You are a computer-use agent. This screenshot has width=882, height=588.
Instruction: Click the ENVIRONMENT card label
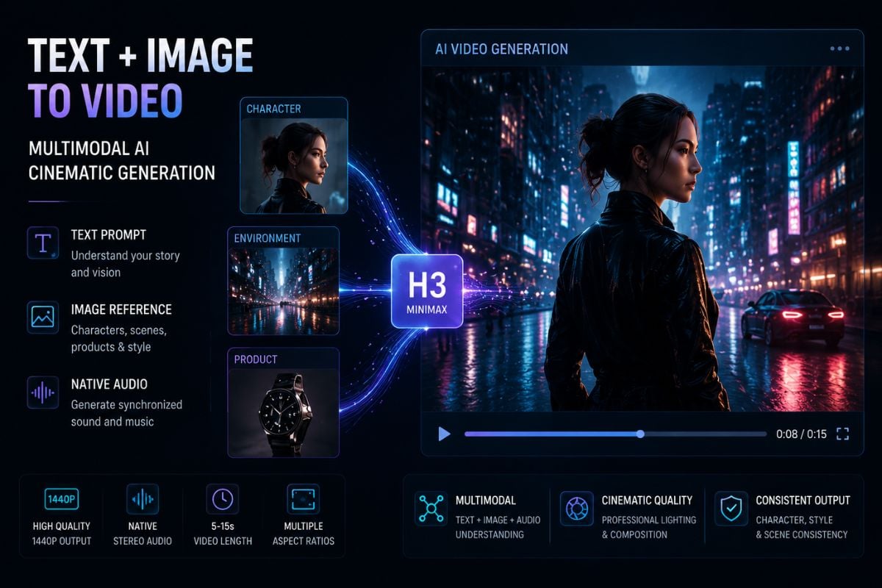tap(268, 238)
